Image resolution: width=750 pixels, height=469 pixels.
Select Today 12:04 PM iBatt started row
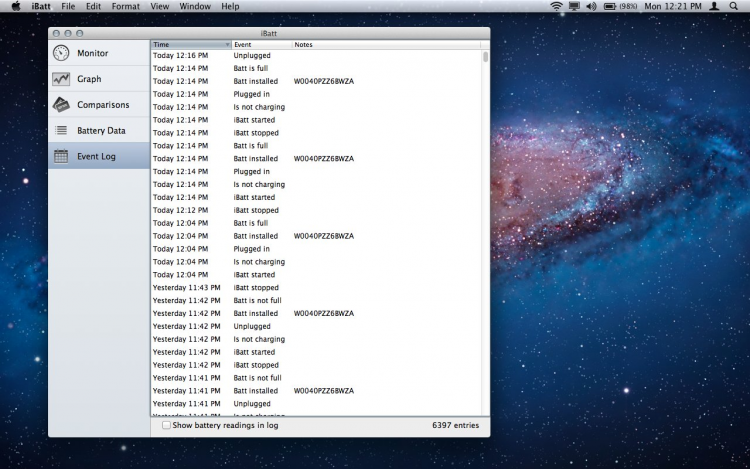tap(316, 275)
